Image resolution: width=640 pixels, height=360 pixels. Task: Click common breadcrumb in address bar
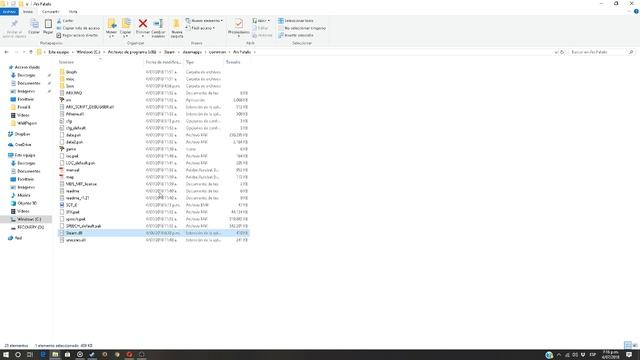point(217,52)
